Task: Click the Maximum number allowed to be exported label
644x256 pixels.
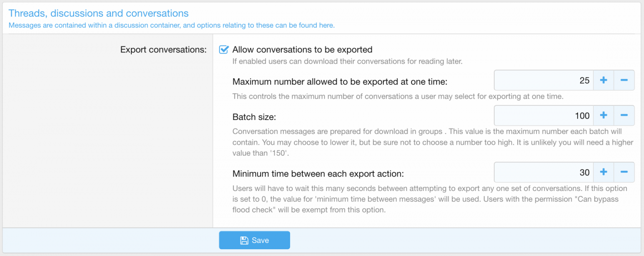Action: coord(340,82)
